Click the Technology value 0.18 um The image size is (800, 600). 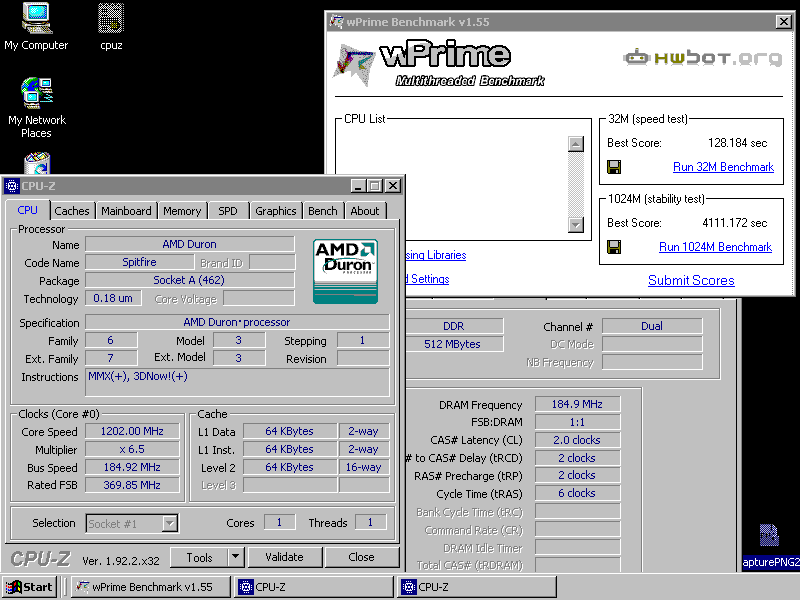(113, 298)
